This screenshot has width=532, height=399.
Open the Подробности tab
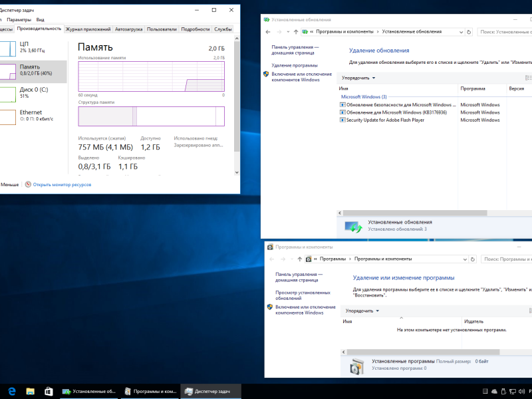tap(196, 29)
